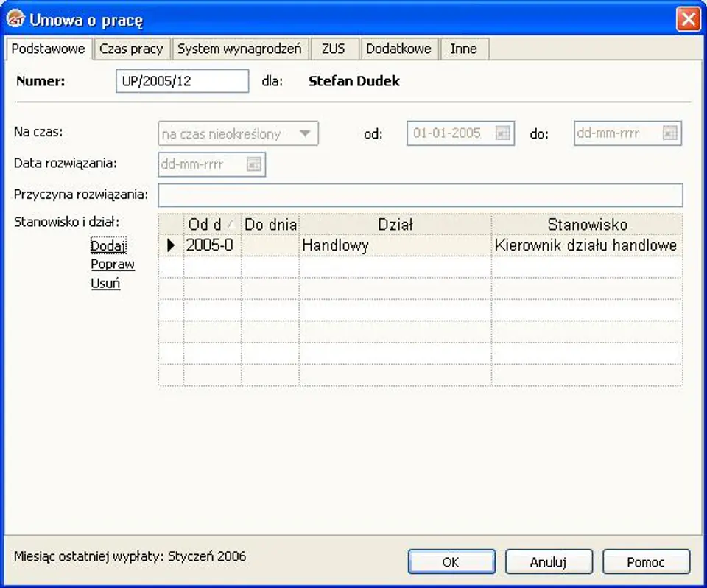The image size is (707, 588).
Task: Confirm with the OK button
Action: point(451,561)
